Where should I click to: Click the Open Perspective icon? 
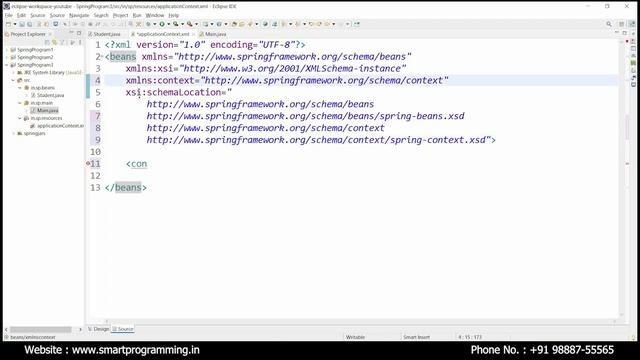pos(622,24)
